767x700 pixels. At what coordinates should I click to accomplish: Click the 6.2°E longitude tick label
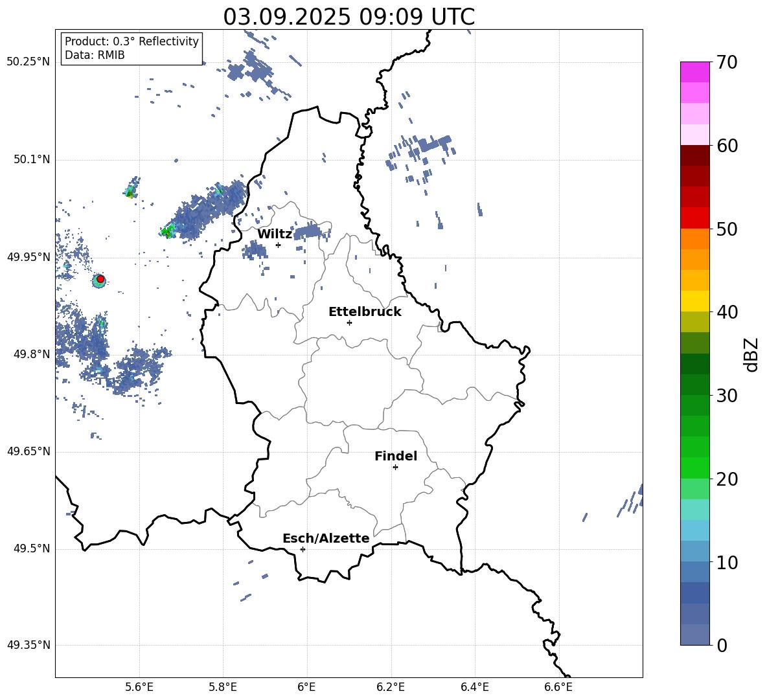pos(391,687)
